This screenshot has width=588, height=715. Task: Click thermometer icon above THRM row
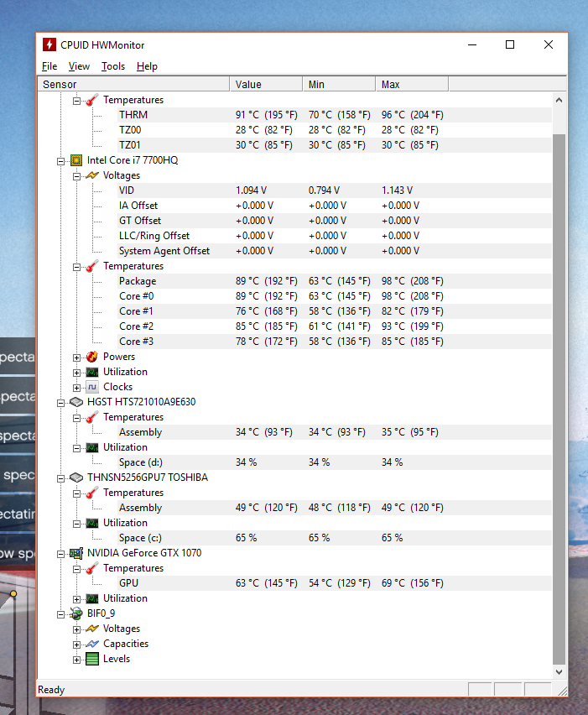(x=92, y=100)
